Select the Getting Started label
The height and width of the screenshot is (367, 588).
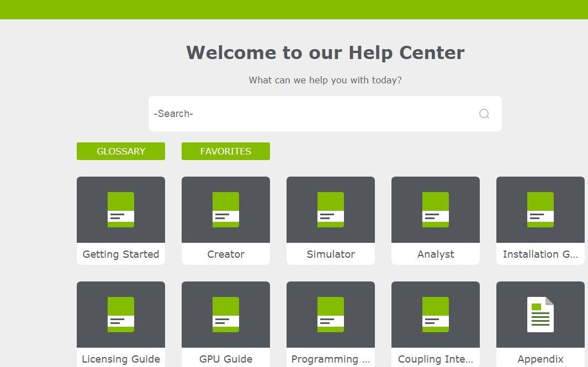coord(121,254)
